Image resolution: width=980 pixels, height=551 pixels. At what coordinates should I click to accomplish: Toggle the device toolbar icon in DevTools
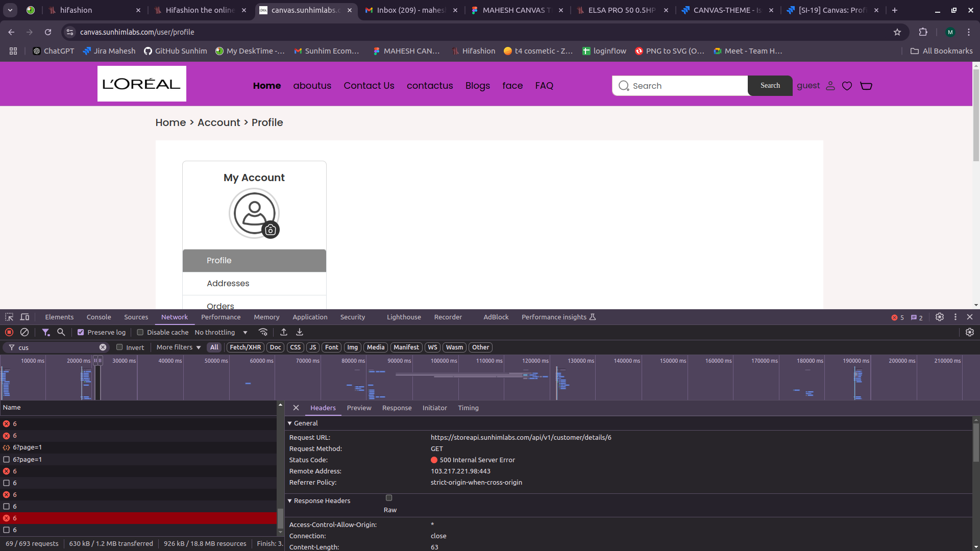click(24, 317)
